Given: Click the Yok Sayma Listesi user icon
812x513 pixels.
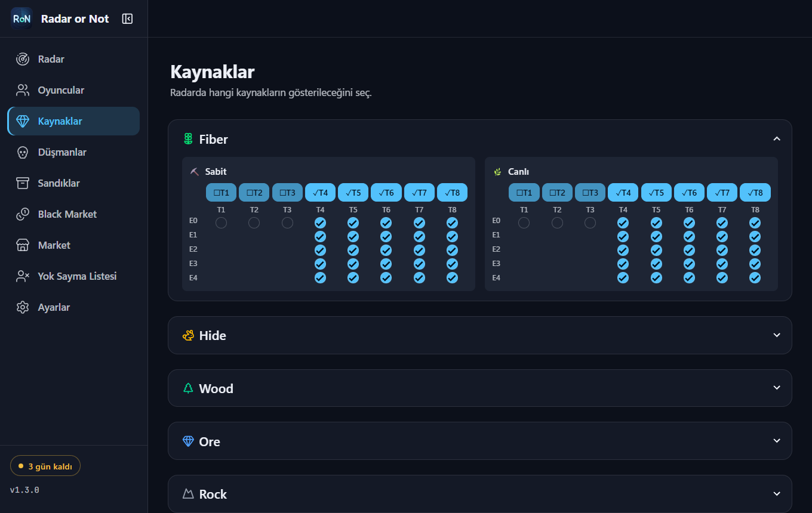Looking at the screenshot, I should [x=23, y=276].
